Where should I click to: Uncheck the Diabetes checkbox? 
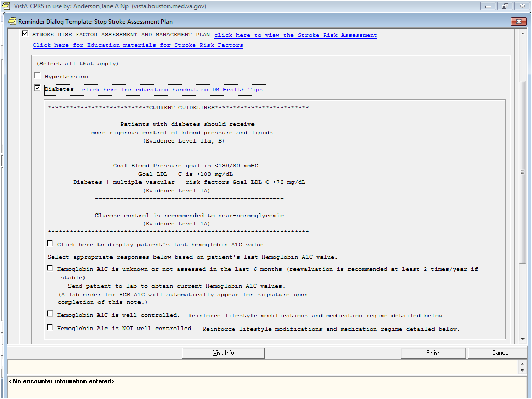tap(37, 88)
